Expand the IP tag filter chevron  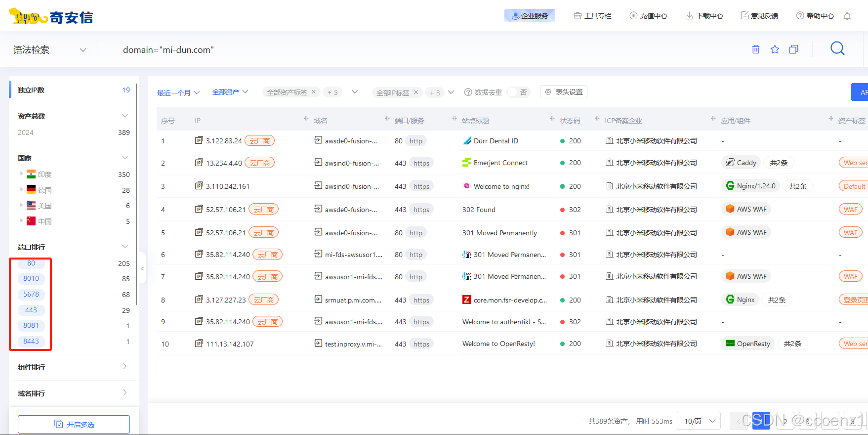point(451,92)
